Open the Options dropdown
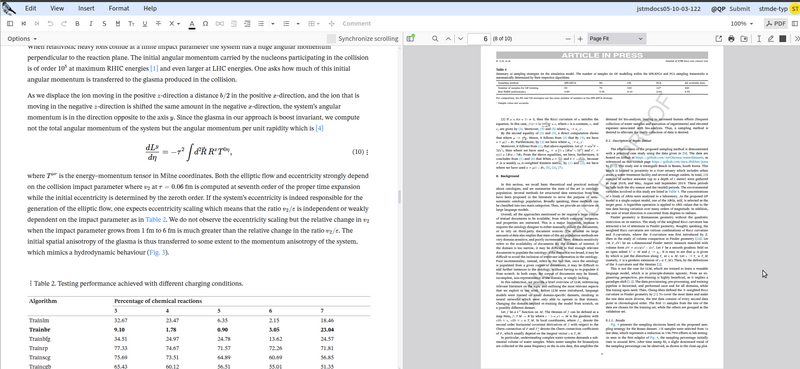The width and height of the screenshot is (800, 369). coord(22,39)
